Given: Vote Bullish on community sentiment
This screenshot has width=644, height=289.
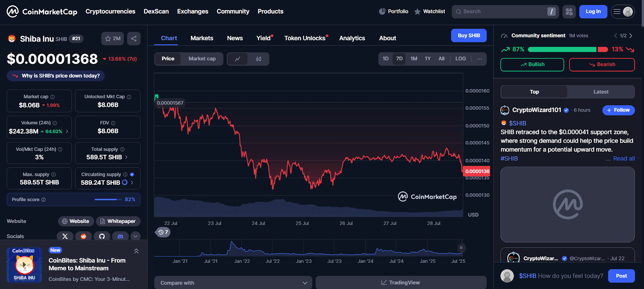Looking at the screenshot, I should coord(532,64).
